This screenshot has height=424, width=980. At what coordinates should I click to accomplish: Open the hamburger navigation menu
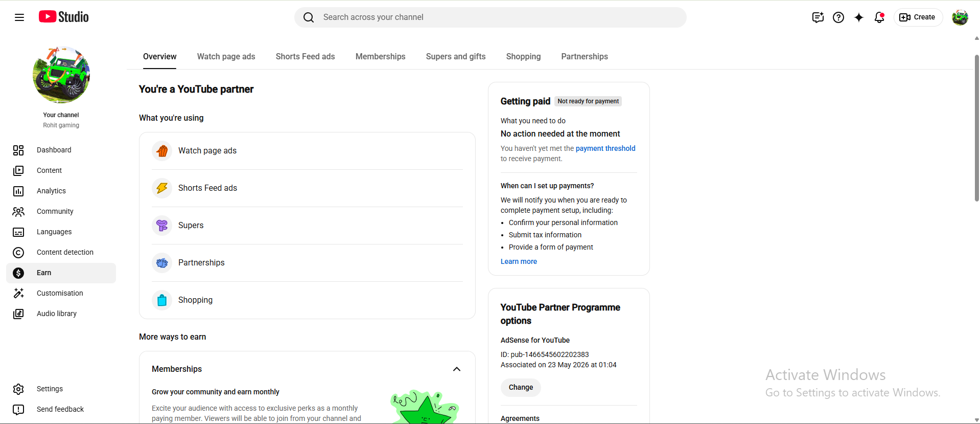19,17
